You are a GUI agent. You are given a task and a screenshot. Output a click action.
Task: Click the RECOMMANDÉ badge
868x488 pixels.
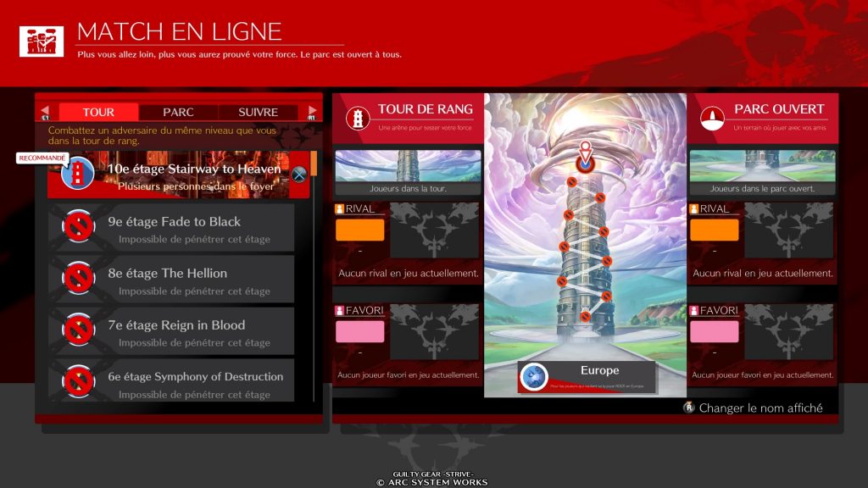click(x=42, y=158)
